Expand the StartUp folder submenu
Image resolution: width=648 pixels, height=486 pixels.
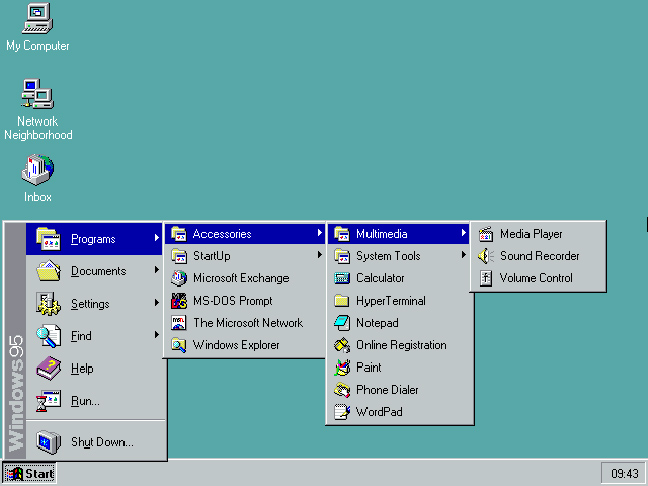(x=211, y=256)
